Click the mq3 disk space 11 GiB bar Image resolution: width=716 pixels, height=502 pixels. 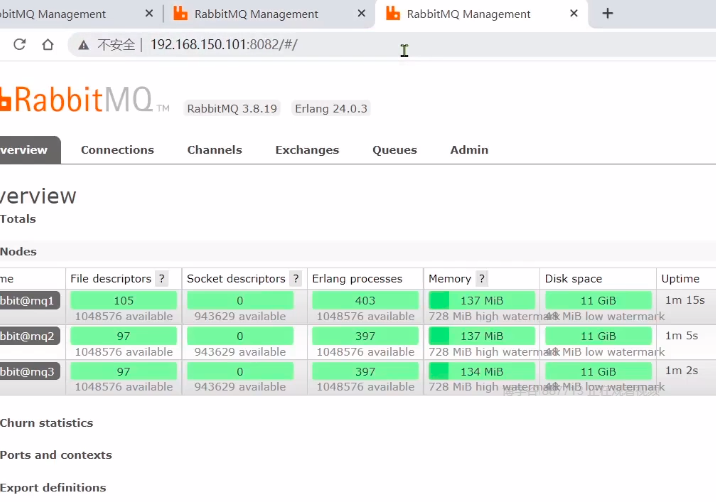[x=598, y=372]
